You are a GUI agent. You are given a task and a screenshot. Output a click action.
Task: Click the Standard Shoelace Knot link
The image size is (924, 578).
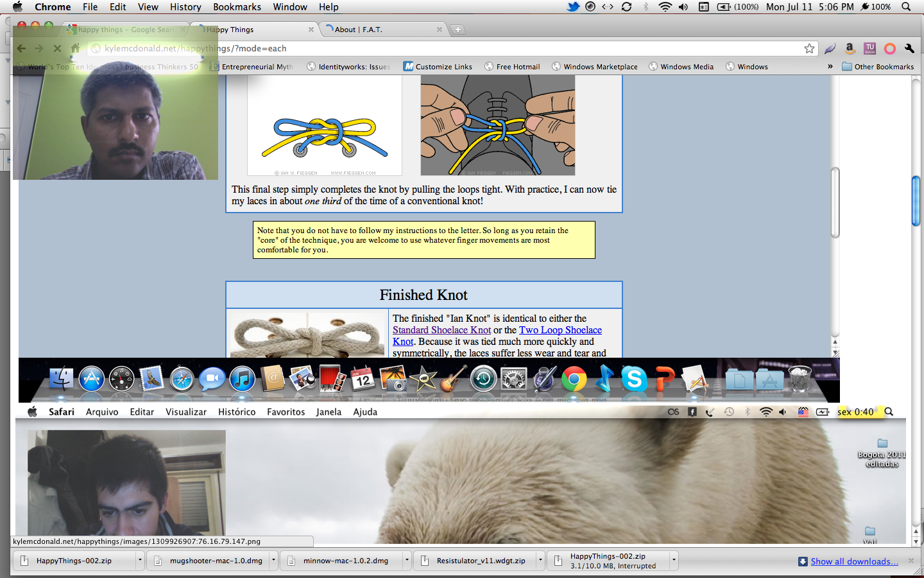441,330
